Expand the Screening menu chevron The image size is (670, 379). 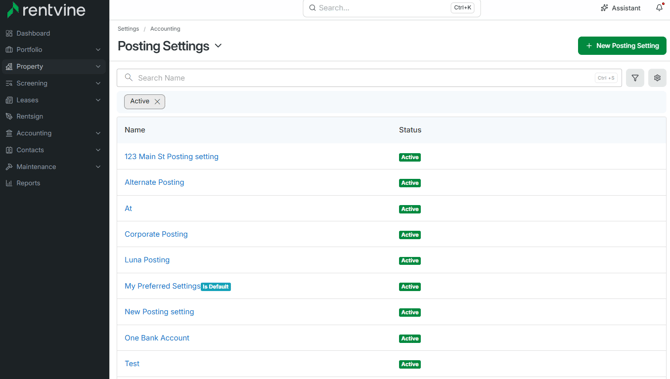tap(98, 83)
